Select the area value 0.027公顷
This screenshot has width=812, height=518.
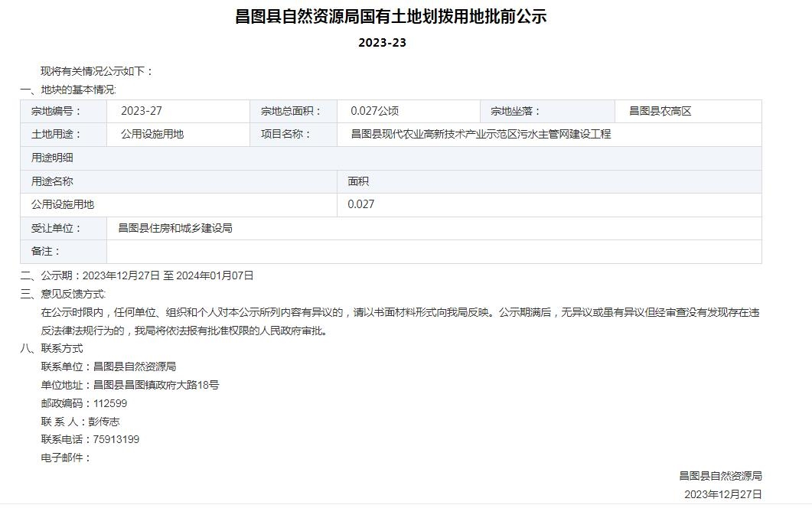point(374,111)
